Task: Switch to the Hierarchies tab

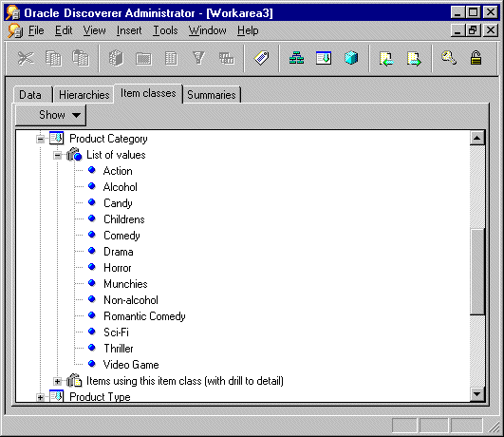Action: pyautogui.click(x=84, y=95)
